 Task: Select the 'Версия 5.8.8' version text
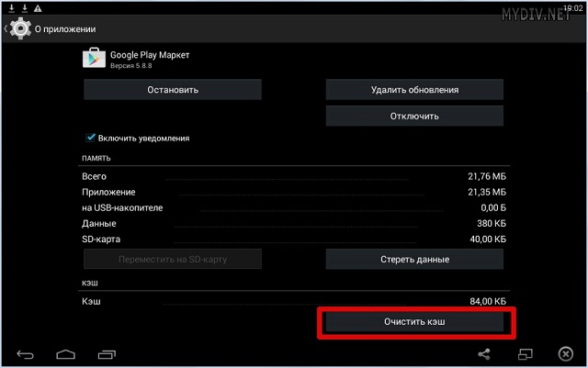click(130, 65)
